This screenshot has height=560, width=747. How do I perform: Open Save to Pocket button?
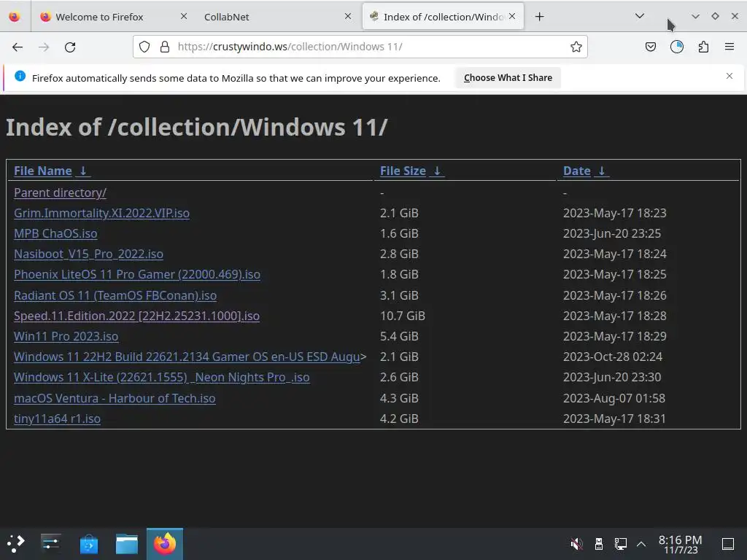(x=650, y=47)
